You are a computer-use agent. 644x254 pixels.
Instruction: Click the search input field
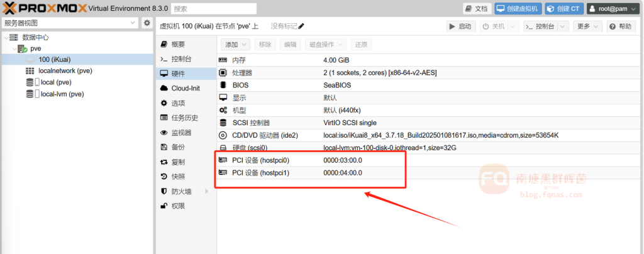[x=213, y=9]
